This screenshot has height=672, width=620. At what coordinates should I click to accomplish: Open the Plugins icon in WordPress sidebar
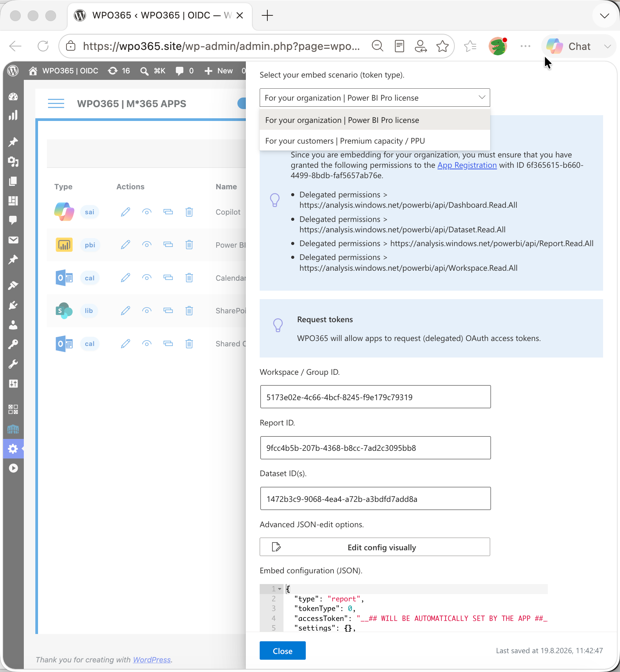click(x=13, y=305)
